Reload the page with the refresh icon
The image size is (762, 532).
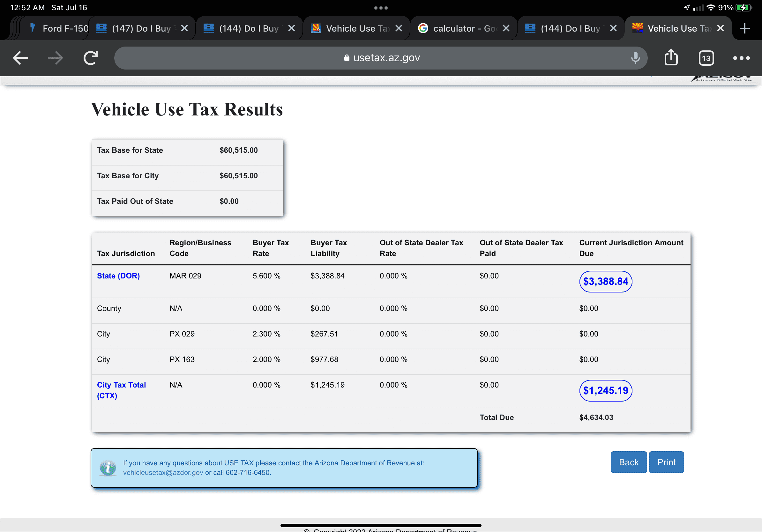[x=91, y=58]
